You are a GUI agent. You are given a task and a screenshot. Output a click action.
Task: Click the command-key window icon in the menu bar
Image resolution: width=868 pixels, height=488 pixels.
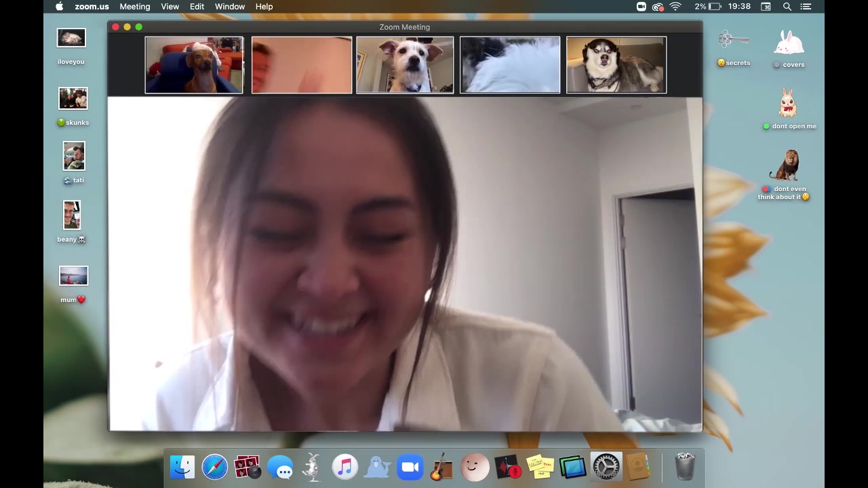(x=766, y=7)
